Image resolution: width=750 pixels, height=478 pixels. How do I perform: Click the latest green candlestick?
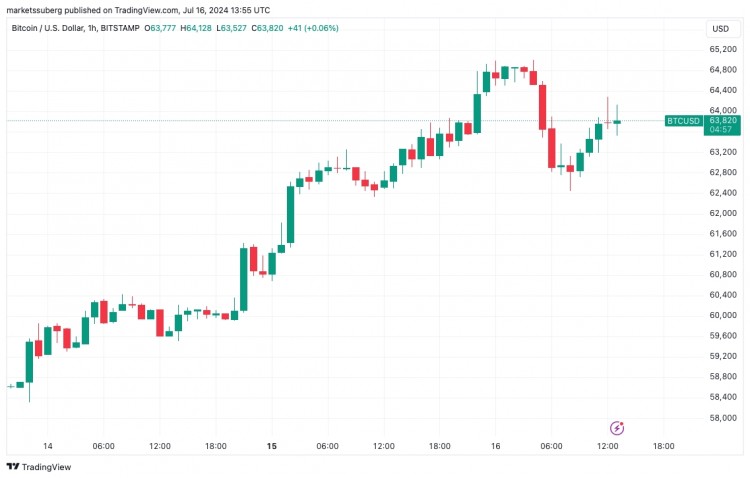point(617,122)
